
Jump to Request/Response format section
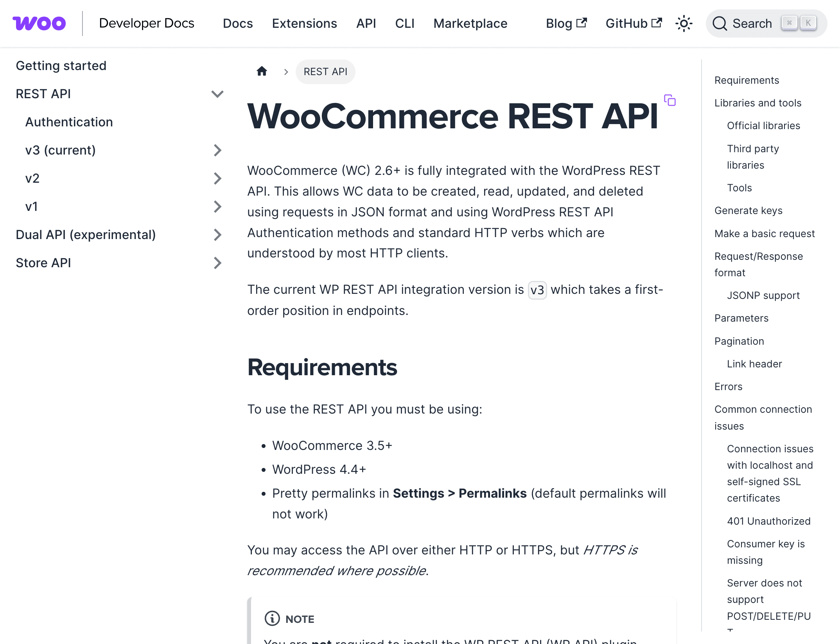(x=759, y=264)
